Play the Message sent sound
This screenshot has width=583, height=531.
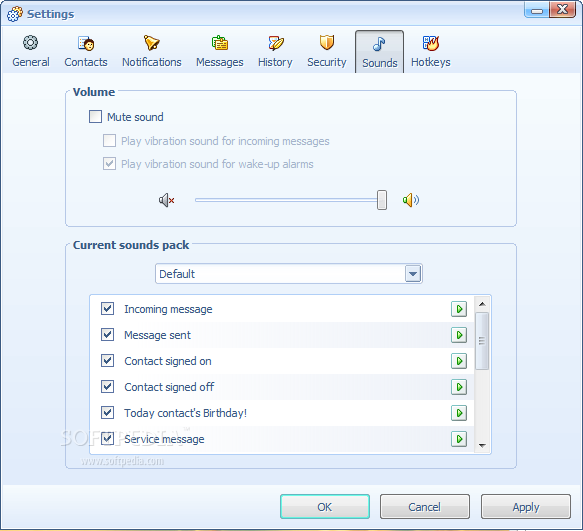459,335
